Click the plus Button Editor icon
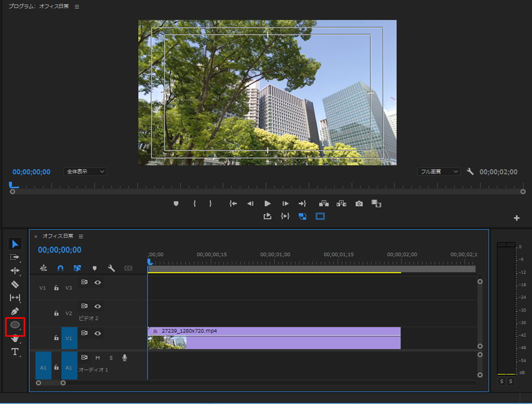 [517, 218]
